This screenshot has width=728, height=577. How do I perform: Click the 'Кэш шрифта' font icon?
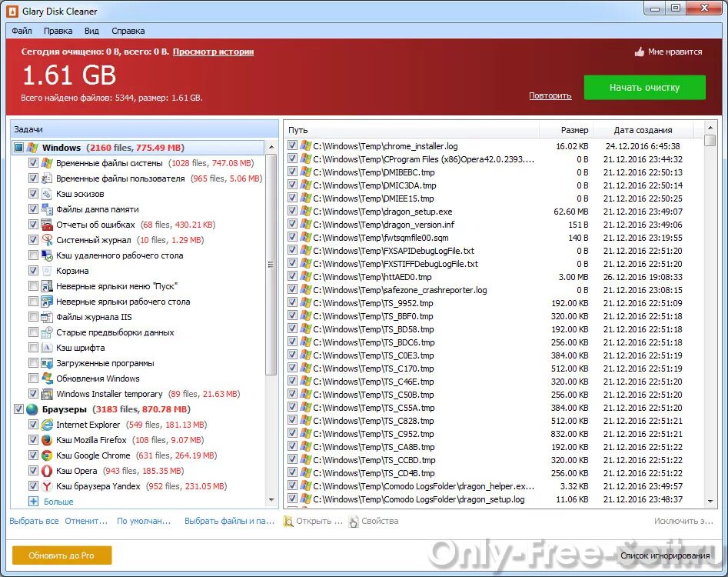point(47,348)
